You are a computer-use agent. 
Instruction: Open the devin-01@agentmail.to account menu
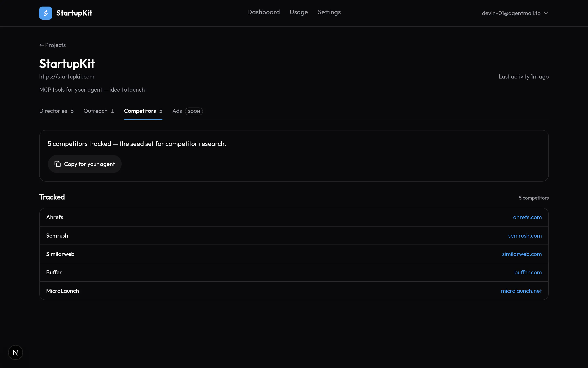coord(515,13)
